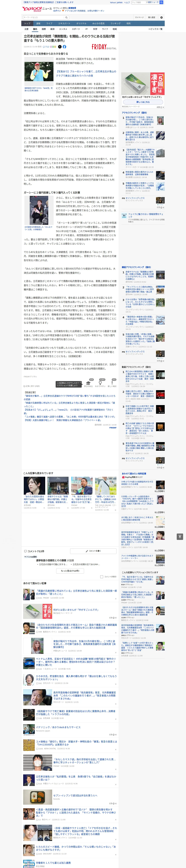Screen dimensions: 186x868
Task: Open the IT category tab
Action: [86, 29]
